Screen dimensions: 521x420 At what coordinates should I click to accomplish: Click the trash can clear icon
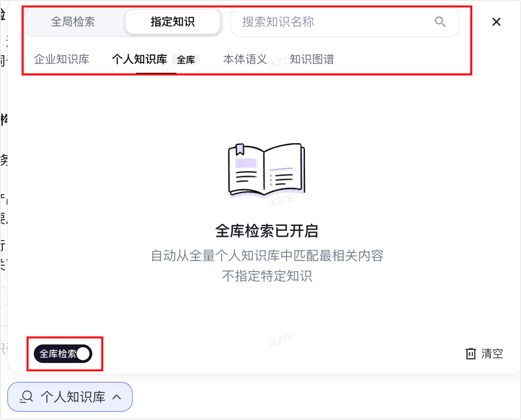[x=470, y=354]
